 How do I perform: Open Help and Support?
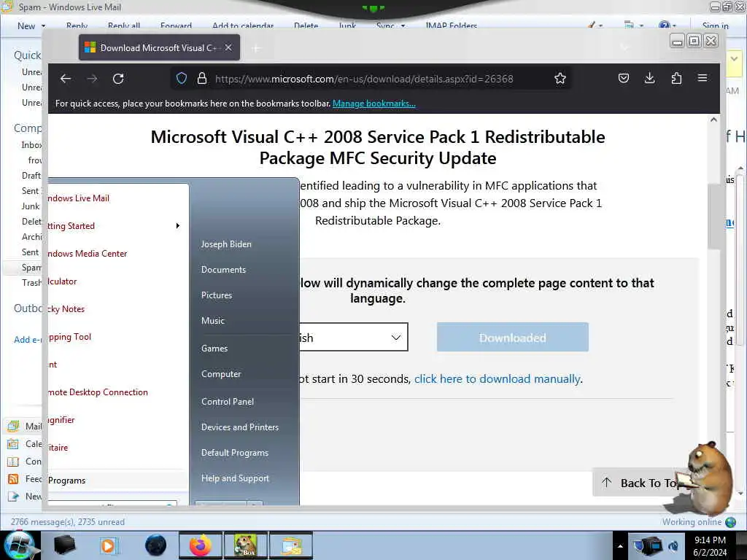point(235,478)
